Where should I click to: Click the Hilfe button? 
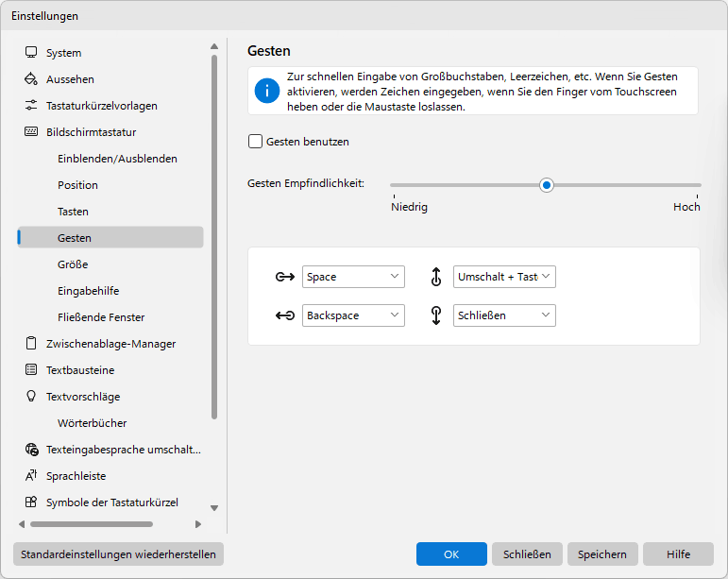click(678, 553)
